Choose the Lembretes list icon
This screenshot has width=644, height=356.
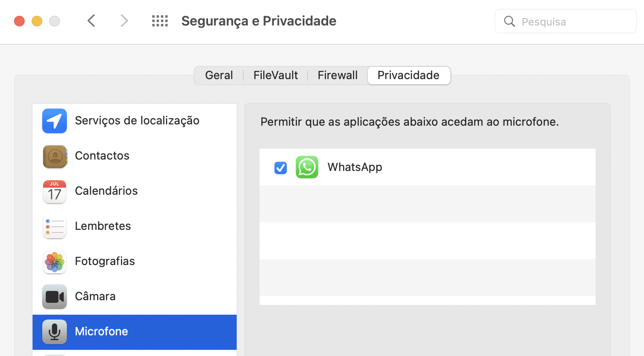tap(55, 226)
